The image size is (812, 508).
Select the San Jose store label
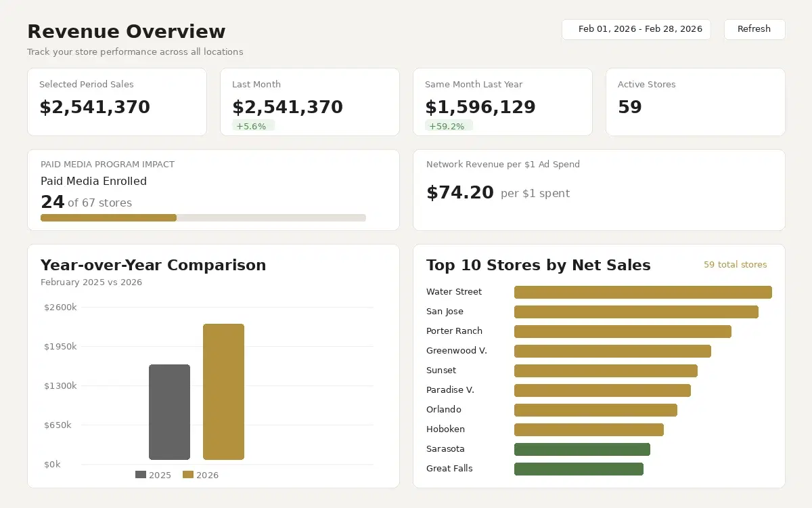pyautogui.click(x=444, y=312)
